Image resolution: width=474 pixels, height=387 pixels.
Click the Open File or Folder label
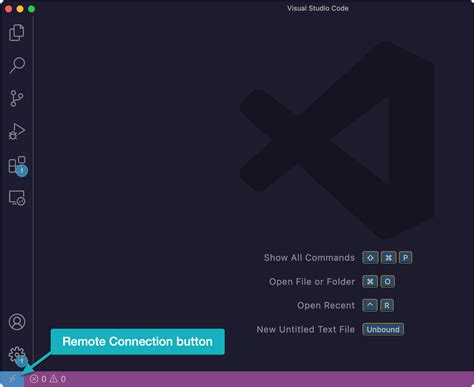point(312,282)
